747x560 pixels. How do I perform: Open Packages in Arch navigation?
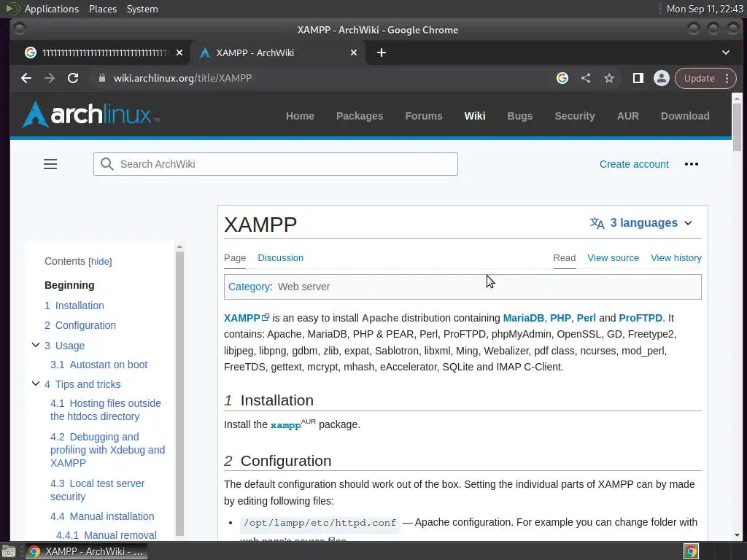click(x=359, y=116)
